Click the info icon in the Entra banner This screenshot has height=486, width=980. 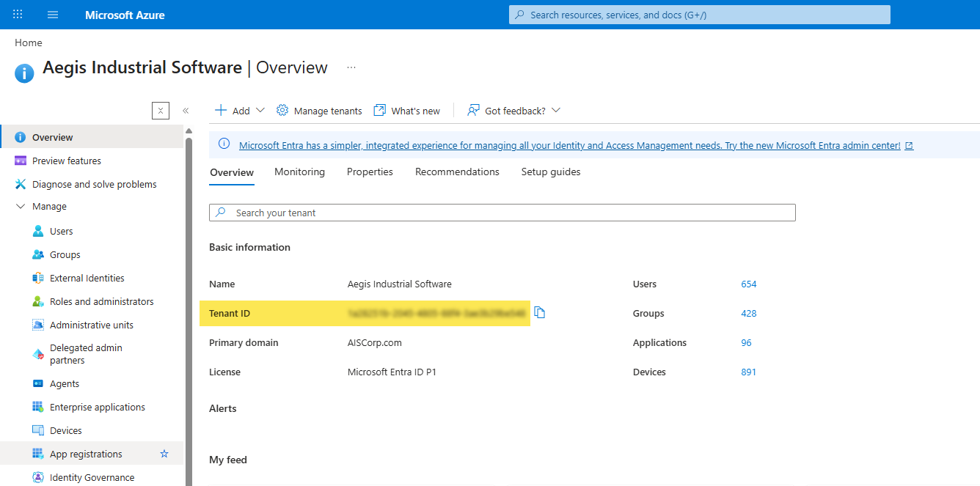pyautogui.click(x=224, y=144)
